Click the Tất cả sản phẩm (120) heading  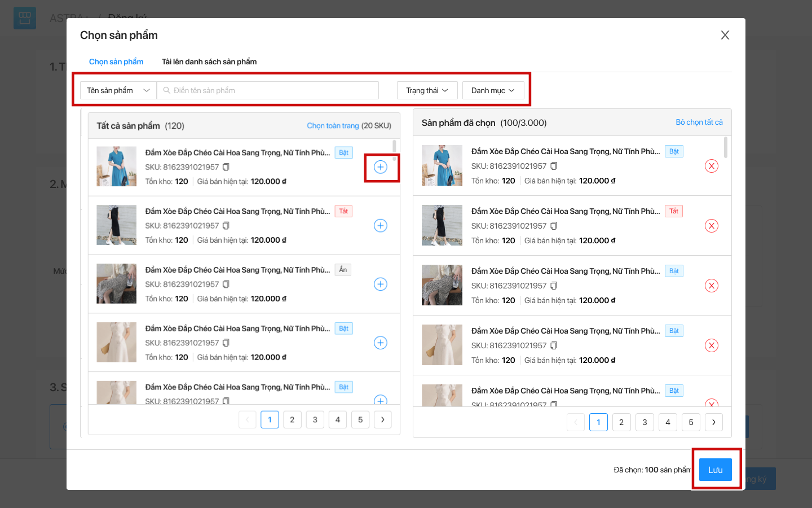click(140, 126)
